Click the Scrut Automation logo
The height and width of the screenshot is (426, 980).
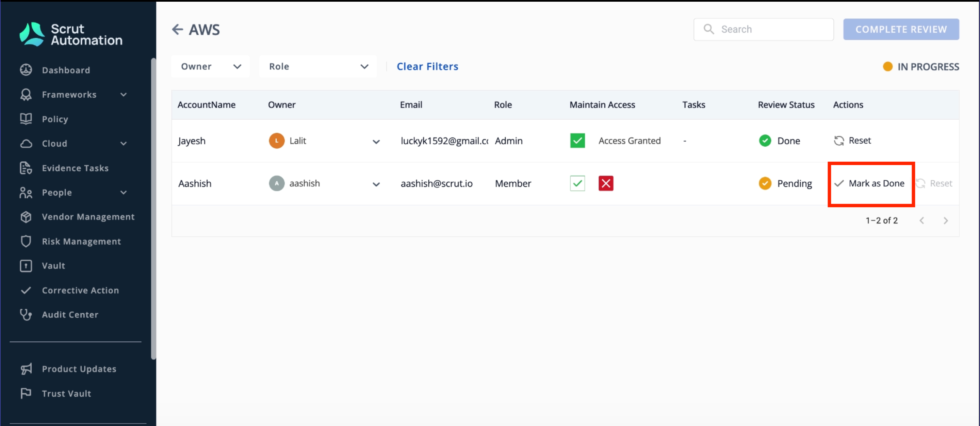[x=71, y=34]
